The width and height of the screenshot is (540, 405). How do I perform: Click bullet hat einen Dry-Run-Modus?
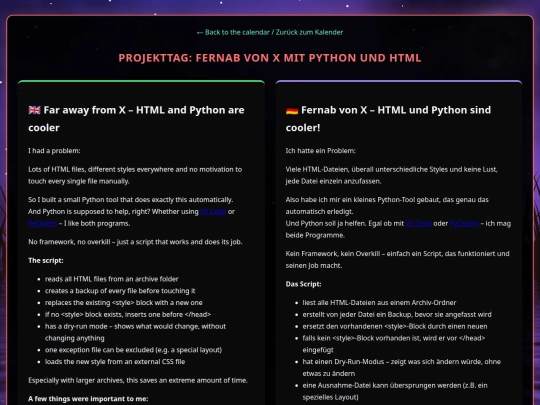coord(402,368)
